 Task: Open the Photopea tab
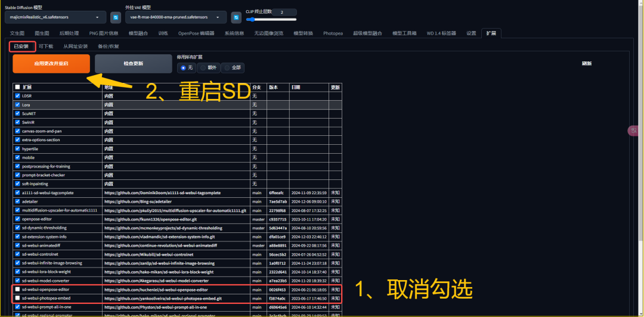333,33
